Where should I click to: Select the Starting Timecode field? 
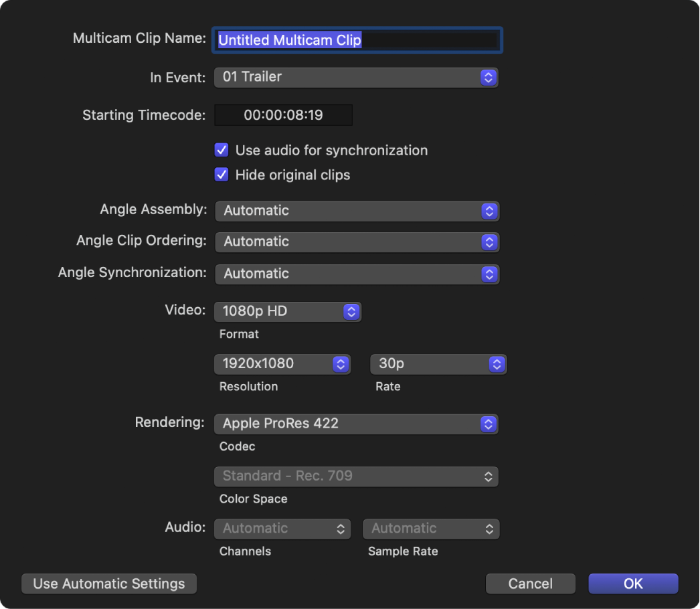282,114
